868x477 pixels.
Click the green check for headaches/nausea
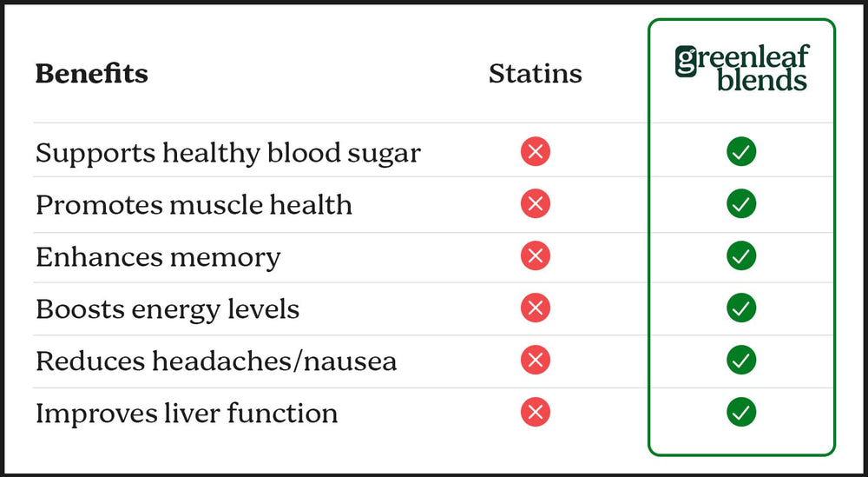pos(741,360)
